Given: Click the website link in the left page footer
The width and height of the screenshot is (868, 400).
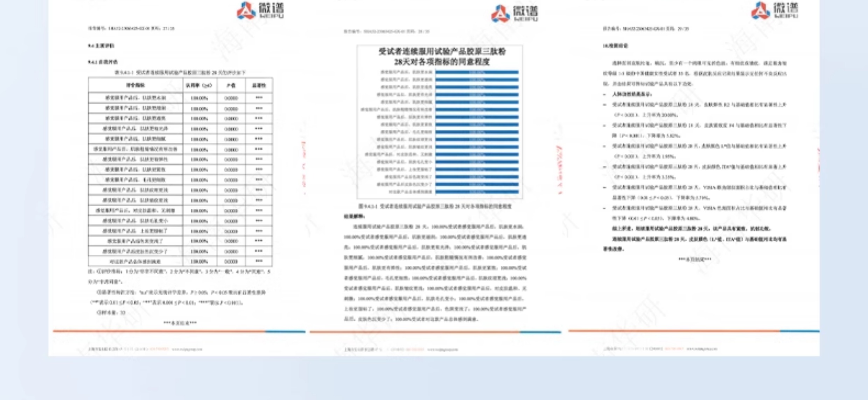Looking at the screenshot, I should (187, 349).
